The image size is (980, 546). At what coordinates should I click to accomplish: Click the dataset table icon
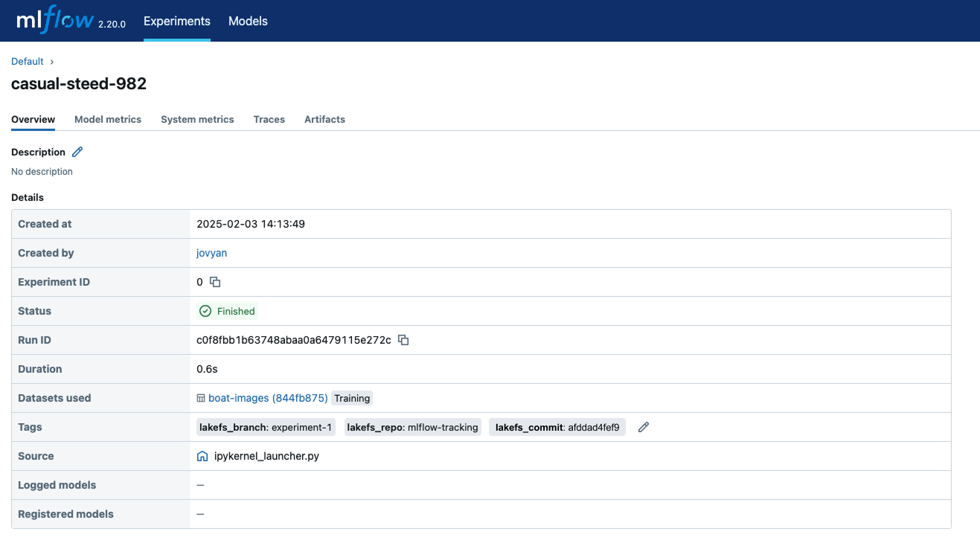201,398
